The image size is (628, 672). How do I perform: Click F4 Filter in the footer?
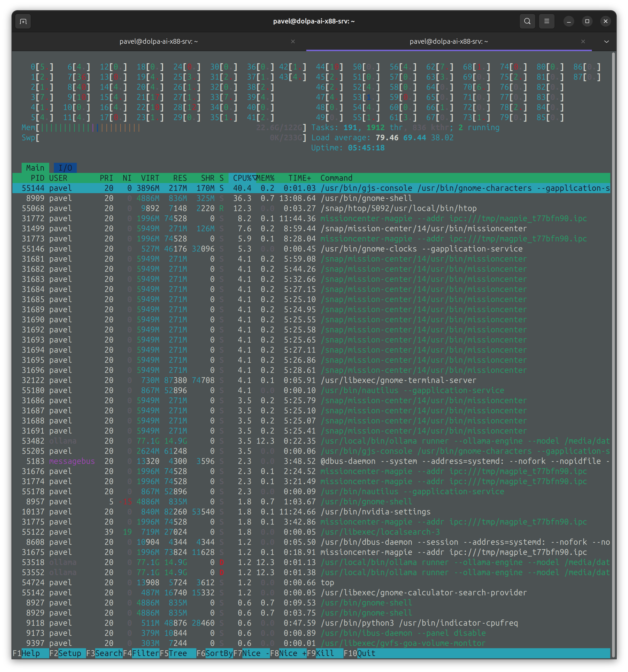(x=145, y=653)
